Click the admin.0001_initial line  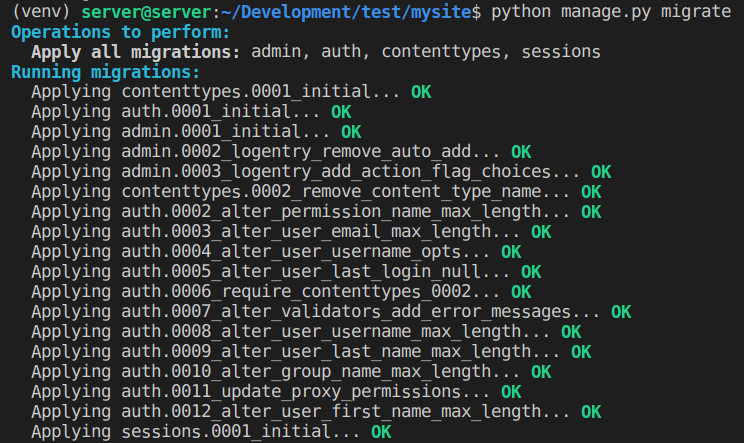[x=196, y=132]
